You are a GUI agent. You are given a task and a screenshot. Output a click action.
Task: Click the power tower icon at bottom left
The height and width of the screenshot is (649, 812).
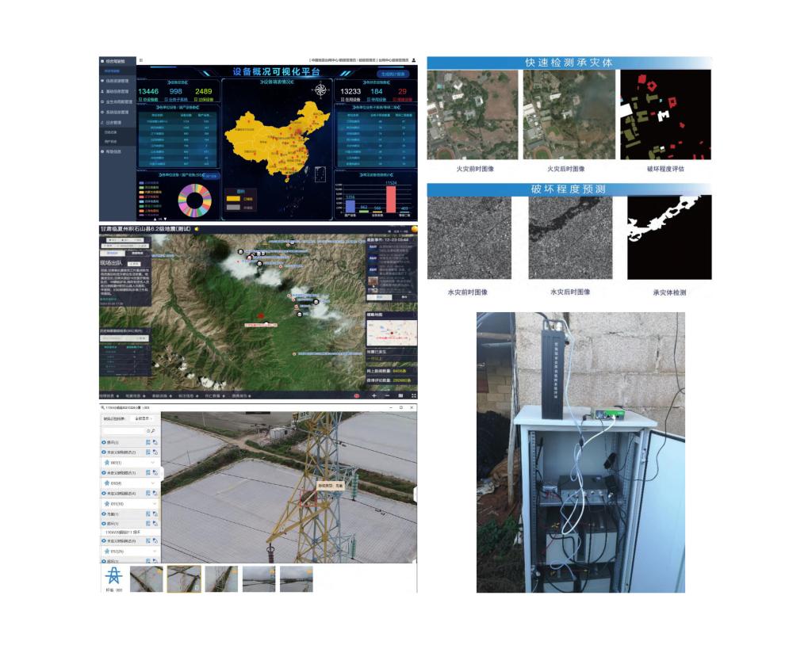[x=114, y=576]
